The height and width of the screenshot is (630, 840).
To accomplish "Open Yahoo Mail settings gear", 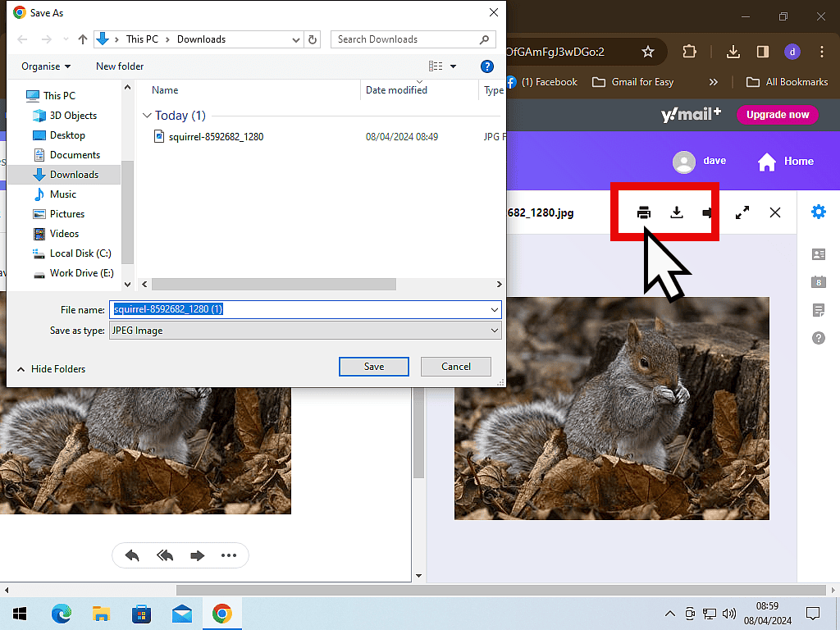I will (x=818, y=212).
